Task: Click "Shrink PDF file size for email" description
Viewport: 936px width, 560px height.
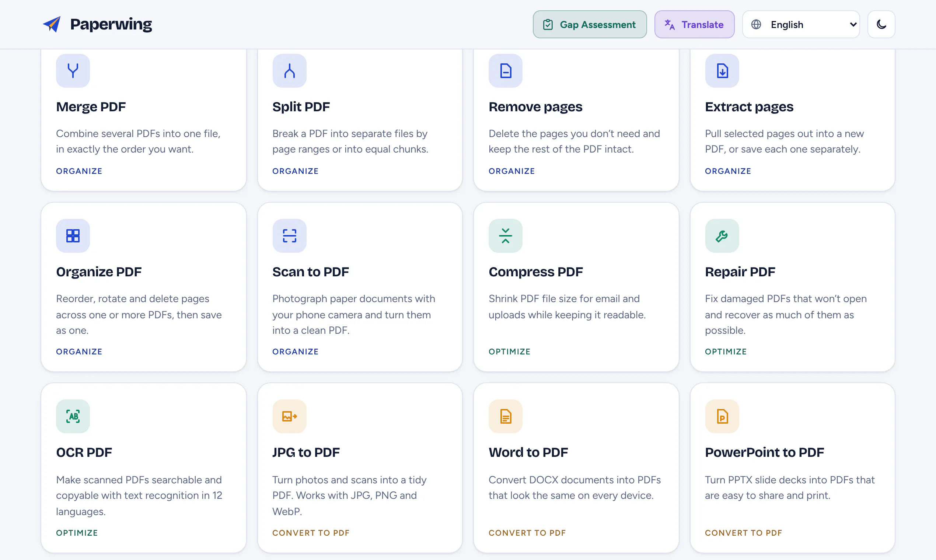Action: (567, 307)
